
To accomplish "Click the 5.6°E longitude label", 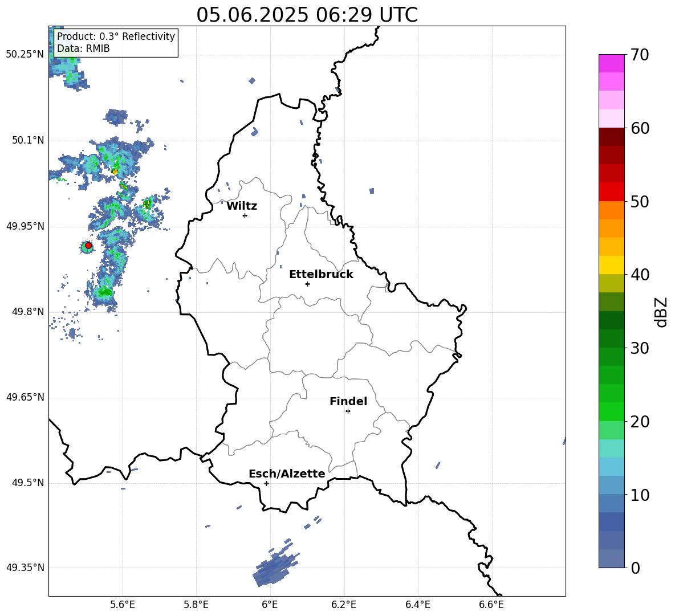I will coord(123,605).
